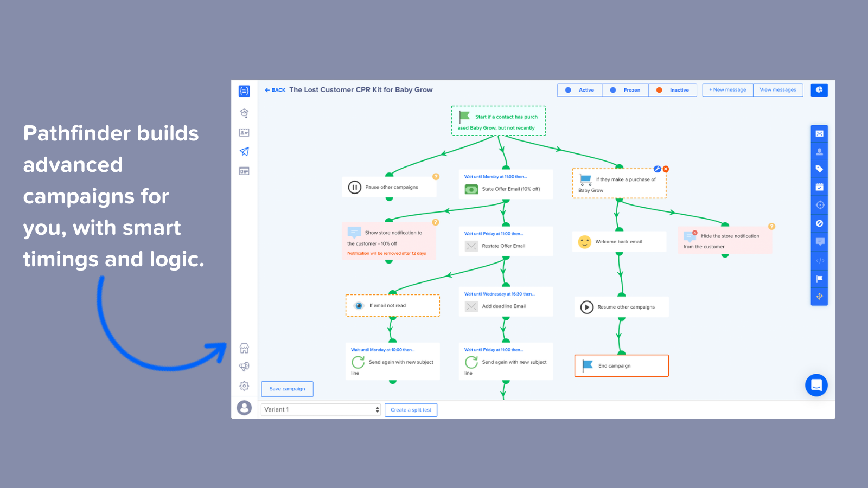Viewport: 868px width, 488px height.
Task: Select the Resume other campaigns node
Action: click(x=622, y=307)
